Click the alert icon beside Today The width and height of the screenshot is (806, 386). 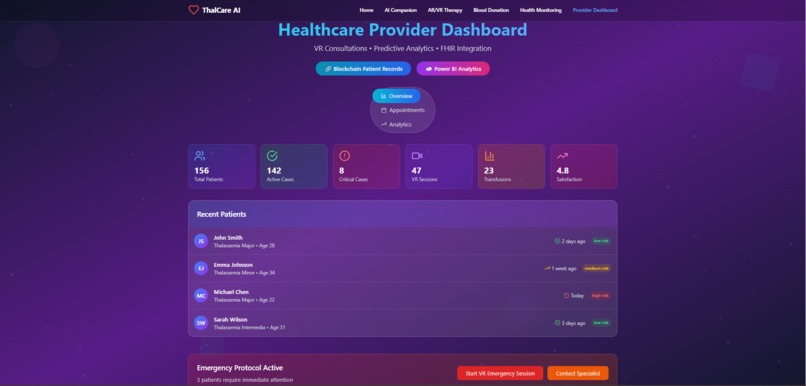[566, 296]
